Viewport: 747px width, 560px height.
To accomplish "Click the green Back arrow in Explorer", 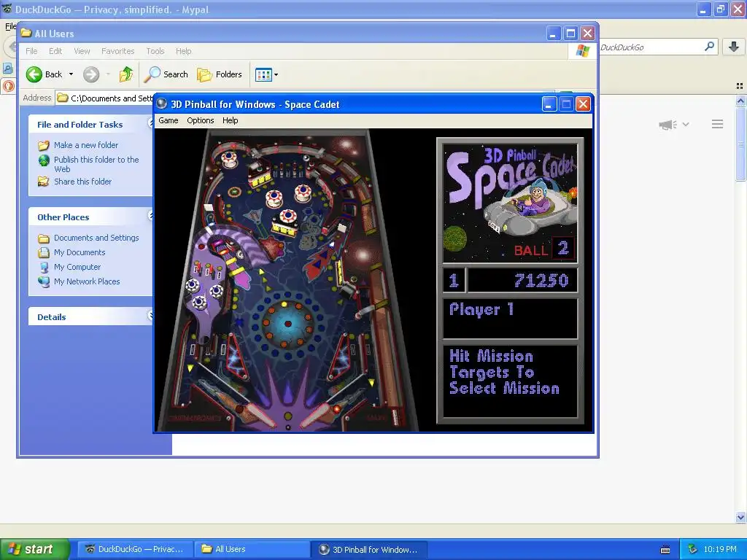I will coord(34,74).
